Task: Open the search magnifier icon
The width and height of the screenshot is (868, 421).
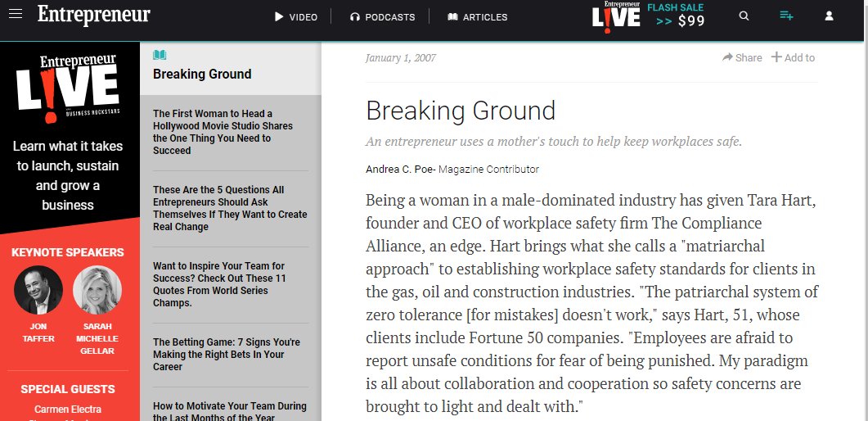Action: click(x=744, y=16)
